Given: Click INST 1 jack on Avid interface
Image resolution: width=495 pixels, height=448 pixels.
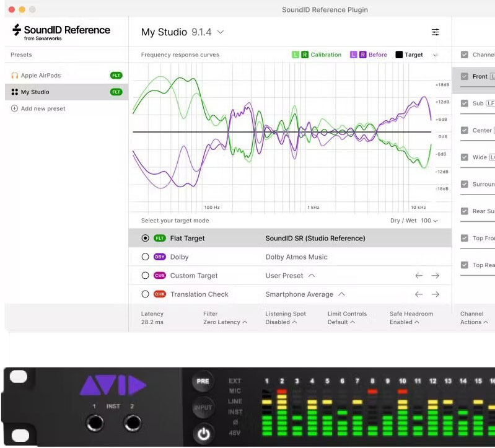Looking at the screenshot, I should point(95,423).
